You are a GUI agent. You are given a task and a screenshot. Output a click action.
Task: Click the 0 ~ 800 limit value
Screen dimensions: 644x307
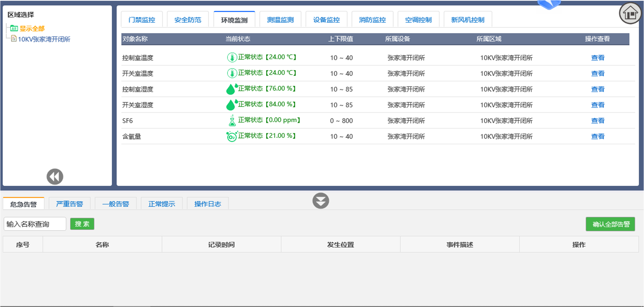point(341,121)
